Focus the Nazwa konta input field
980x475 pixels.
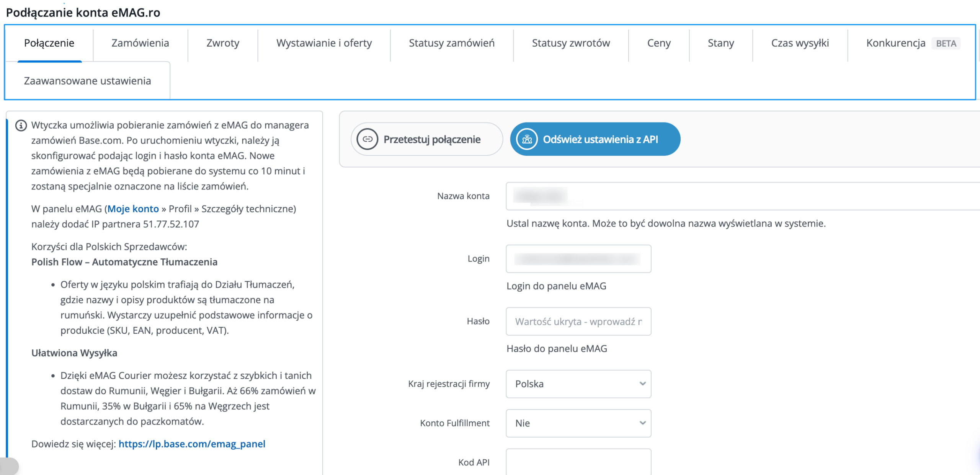[743, 196]
